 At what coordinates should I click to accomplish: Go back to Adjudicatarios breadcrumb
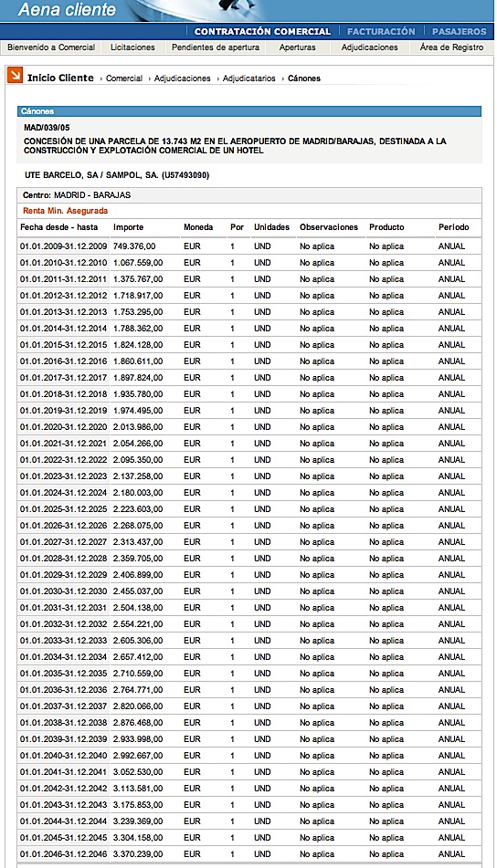(248, 78)
